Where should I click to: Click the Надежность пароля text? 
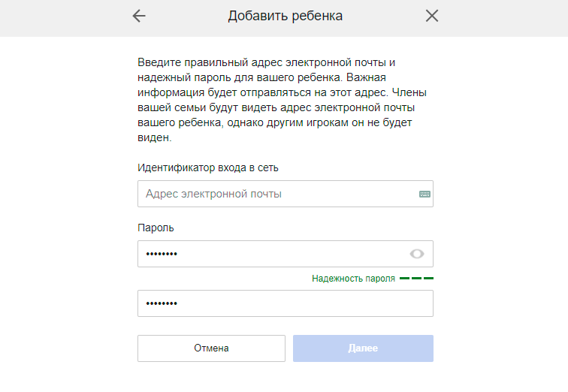353,279
